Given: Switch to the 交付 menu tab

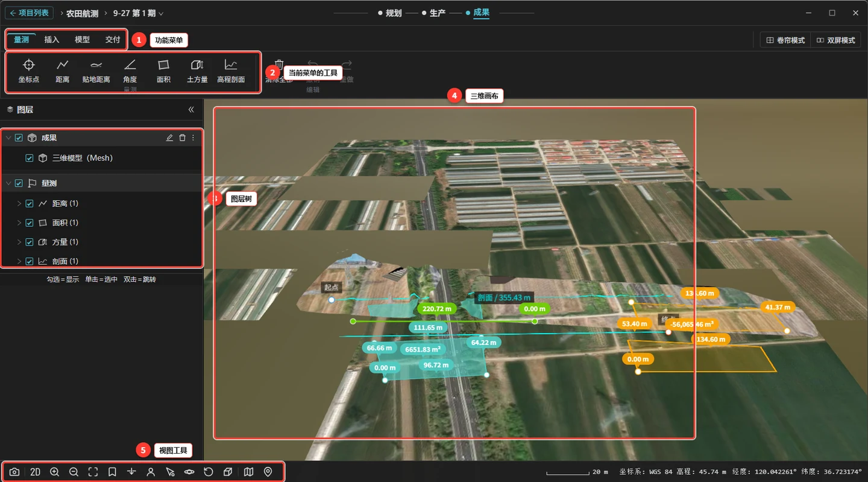Looking at the screenshot, I should 113,40.
